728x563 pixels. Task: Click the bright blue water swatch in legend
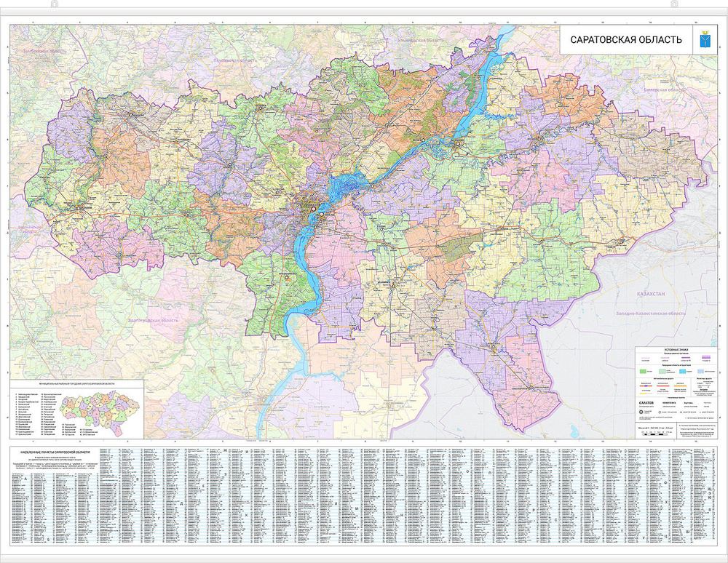[684, 371]
